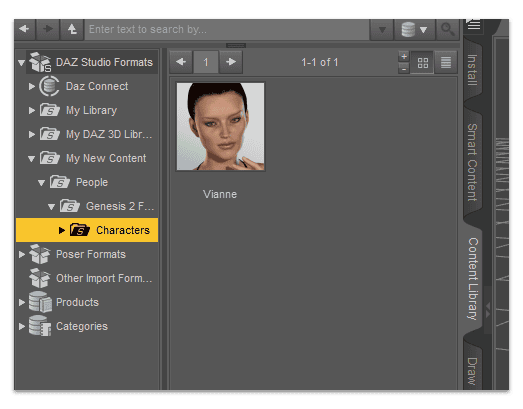
Task: Select Daz Connect in tree
Action: [97, 86]
